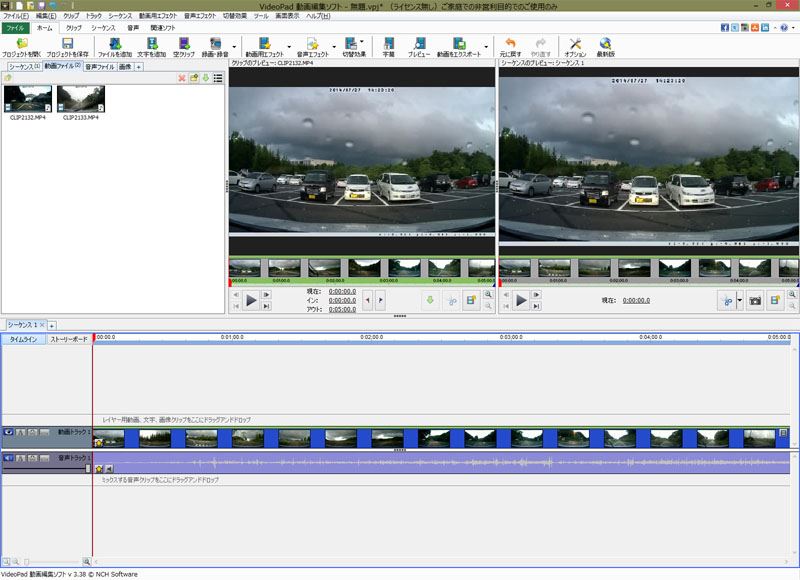Click the effects star icon on audio clip
Screen dimensions: 800x580
(99, 468)
